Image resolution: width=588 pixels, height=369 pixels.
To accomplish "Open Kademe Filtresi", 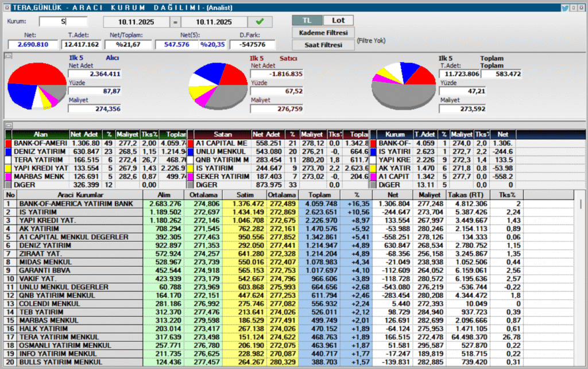I will coord(323,33).
